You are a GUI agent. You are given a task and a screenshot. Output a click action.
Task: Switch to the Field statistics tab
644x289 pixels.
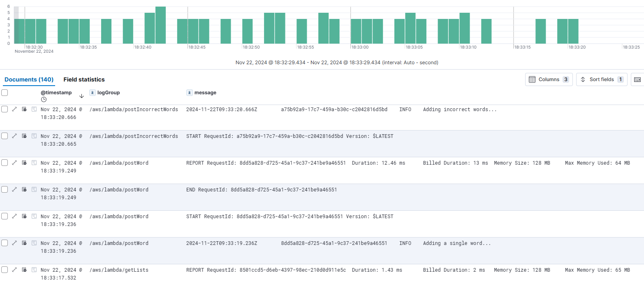pyautogui.click(x=84, y=79)
